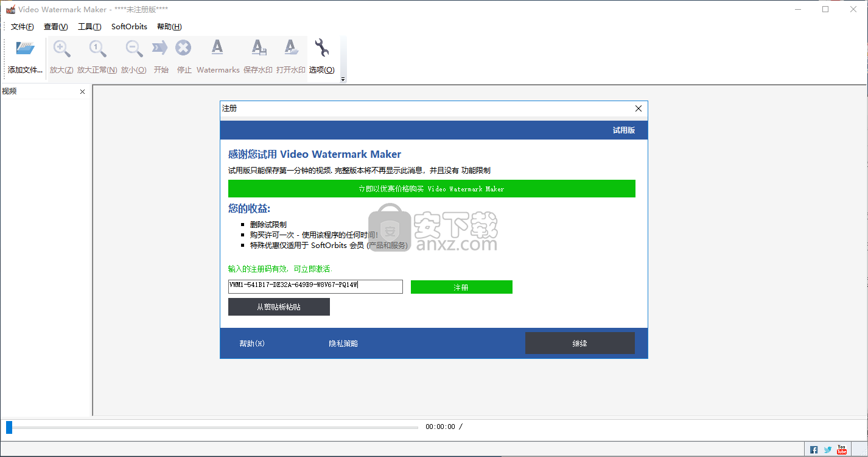Open the Tools (工具) menu
The image size is (868, 457).
[89, 27]
